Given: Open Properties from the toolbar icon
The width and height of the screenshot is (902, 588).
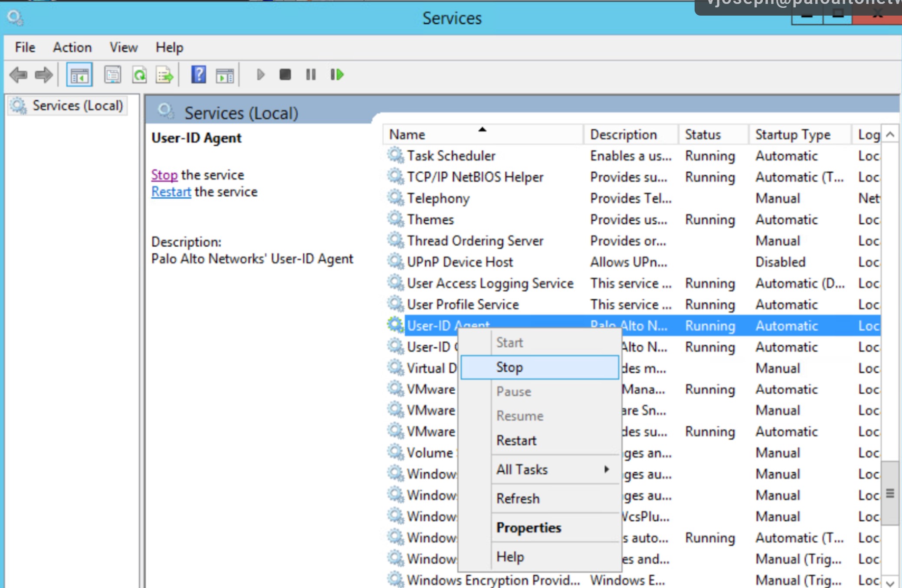Looking at the screenshot, I should [x=112, y=75].
